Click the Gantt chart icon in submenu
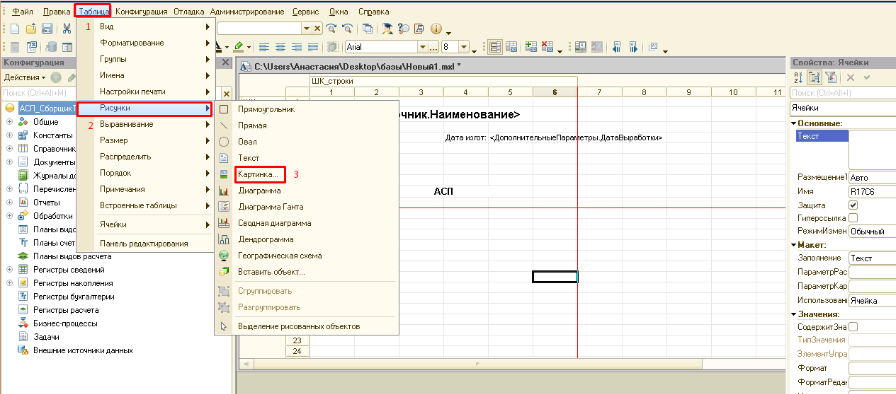Viewport: 896px width, 394px height. (224, 207)
